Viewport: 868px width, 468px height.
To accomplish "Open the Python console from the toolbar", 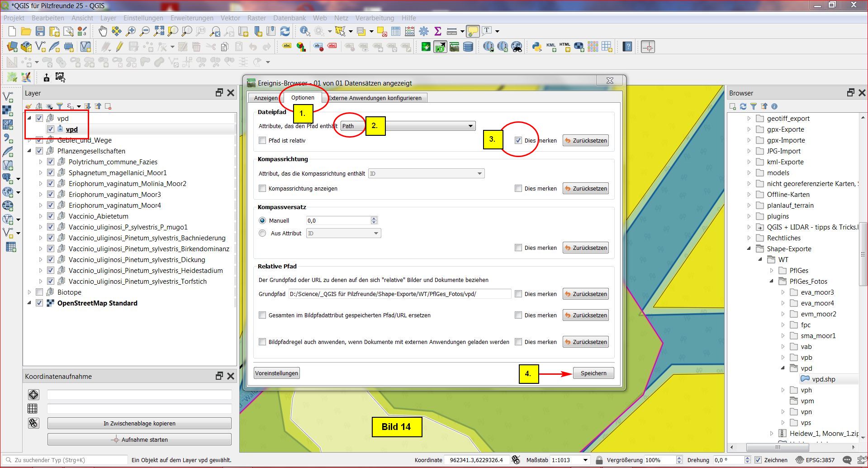I will tap(537, 47).
